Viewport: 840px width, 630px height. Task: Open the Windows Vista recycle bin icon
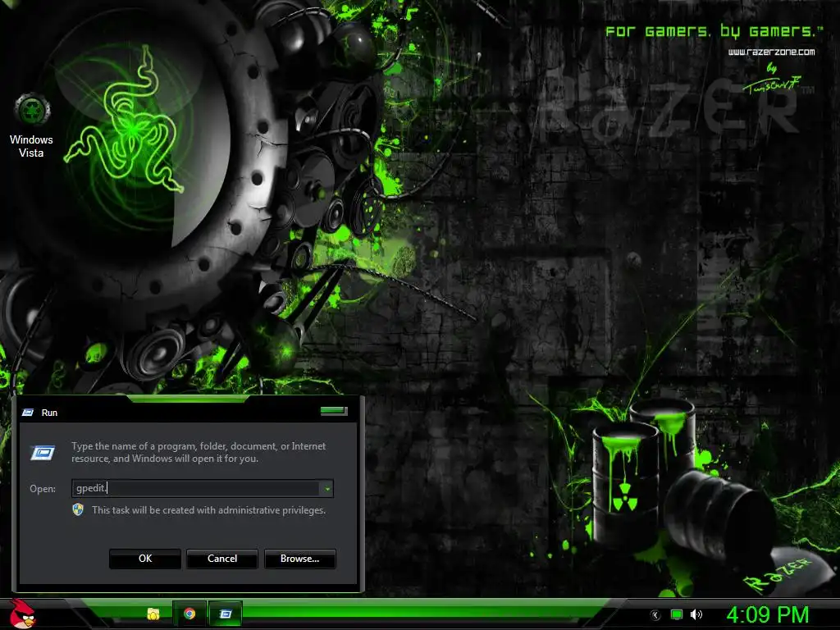(x=32, y=126)
